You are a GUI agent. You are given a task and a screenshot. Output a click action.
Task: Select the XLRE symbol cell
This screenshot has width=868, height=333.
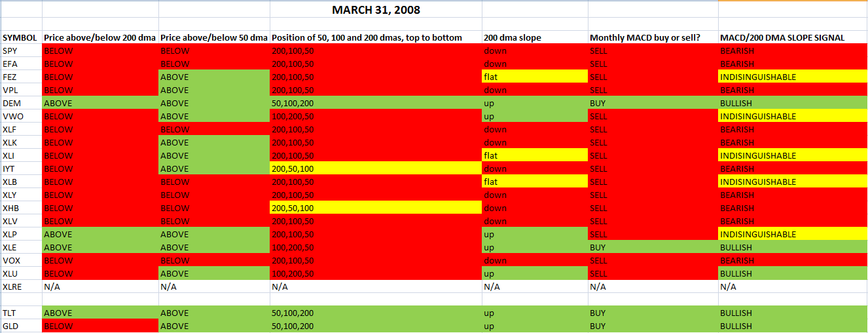[20, 286]
